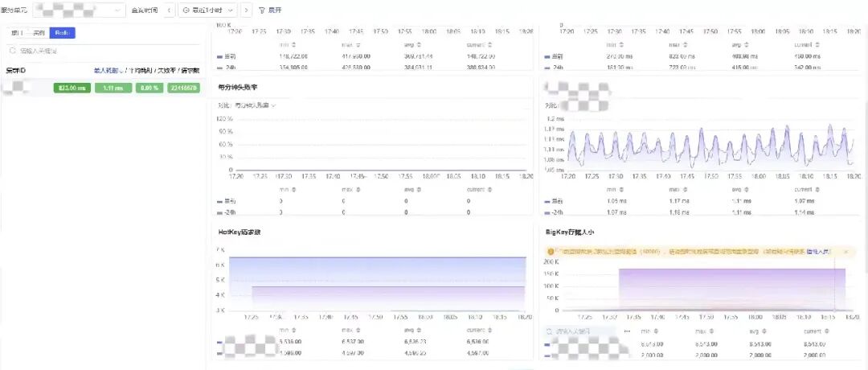Sort by max above 1.17 ms value
The height and width of the screenshot is (370, 868).
(x=684, y=190)
